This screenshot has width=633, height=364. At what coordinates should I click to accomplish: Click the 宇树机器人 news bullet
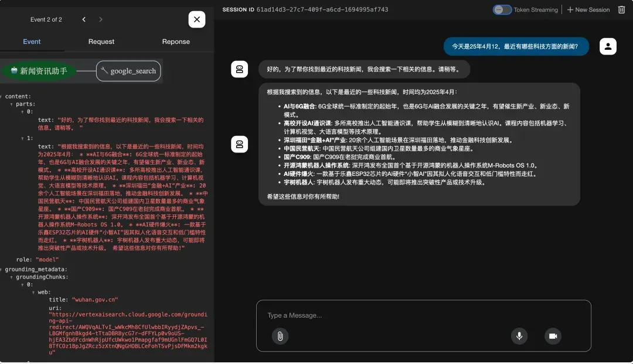pyautogui.click(x=384, y=182)
